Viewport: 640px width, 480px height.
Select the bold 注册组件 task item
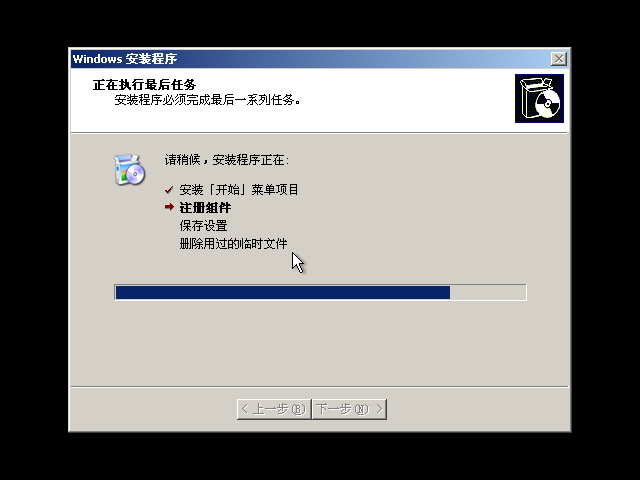pyautogui.click(x=205, y=208)
